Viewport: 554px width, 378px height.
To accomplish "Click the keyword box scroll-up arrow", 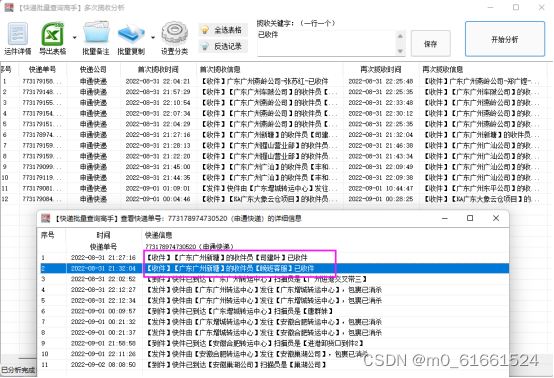I will click(400, 36).
